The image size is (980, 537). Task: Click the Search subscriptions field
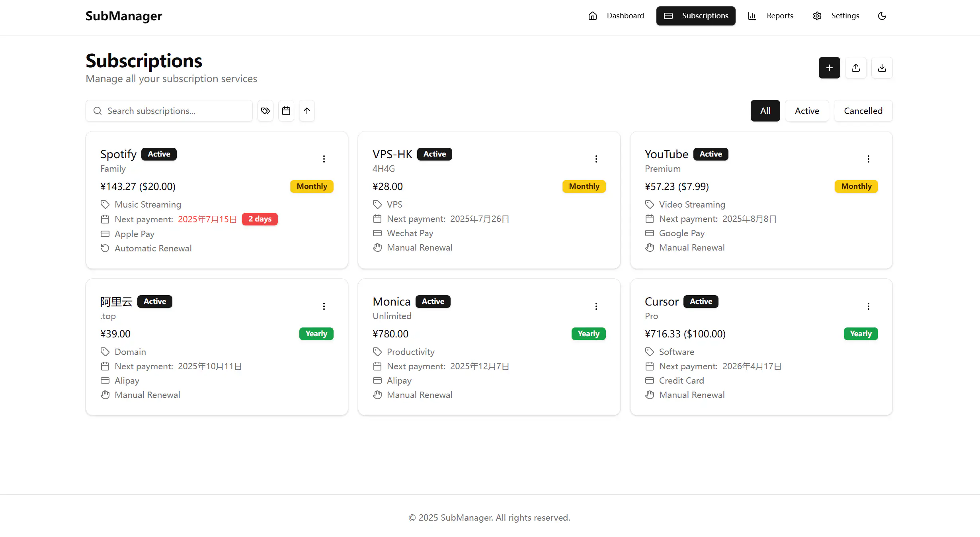pos(175,111)
